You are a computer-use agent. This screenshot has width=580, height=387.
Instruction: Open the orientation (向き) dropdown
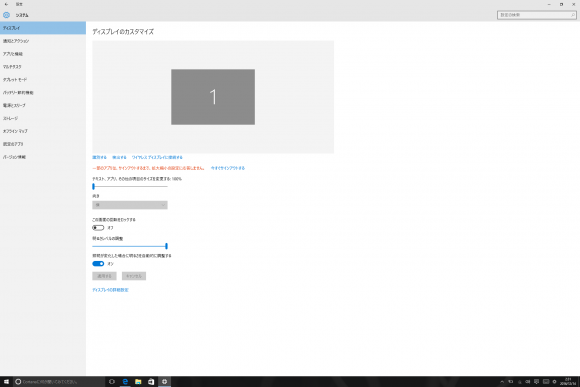pos(130,205)
